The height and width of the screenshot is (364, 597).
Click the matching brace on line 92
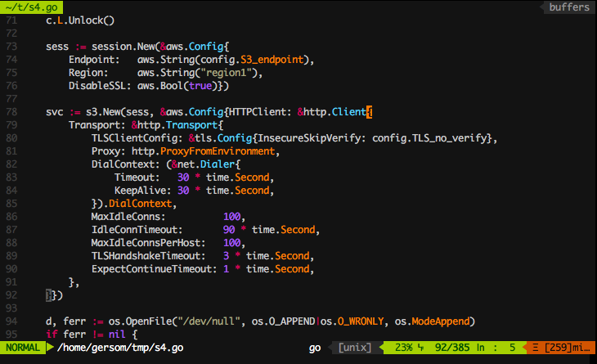click(x=48, y=295)
